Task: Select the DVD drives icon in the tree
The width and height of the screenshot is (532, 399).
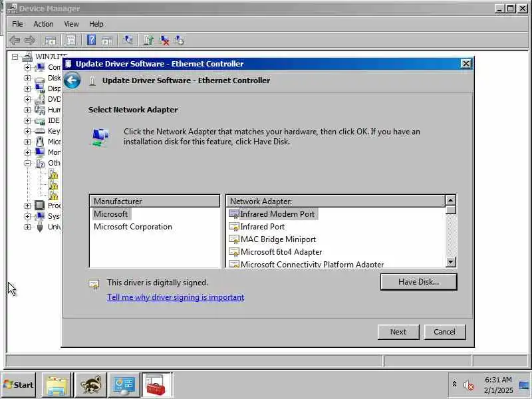Action: [x=40, y=99]
